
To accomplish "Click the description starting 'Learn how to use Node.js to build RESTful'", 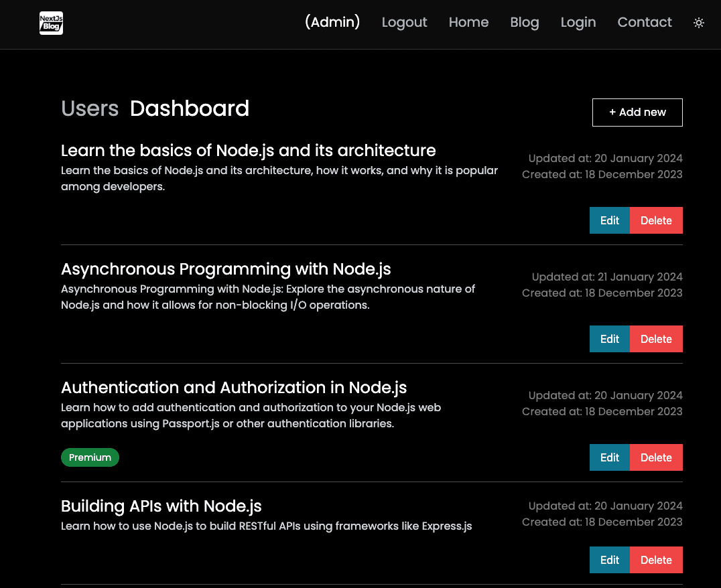I will (x=266, y=526).
